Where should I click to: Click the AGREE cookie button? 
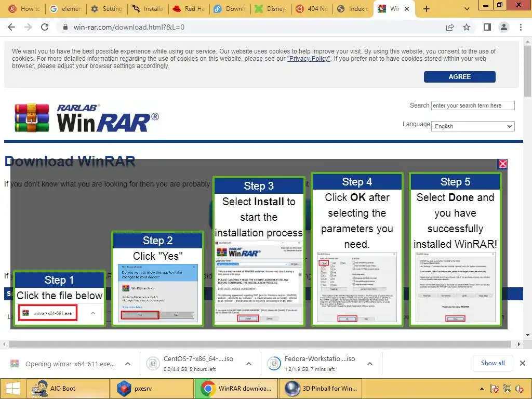pos(459,77)
